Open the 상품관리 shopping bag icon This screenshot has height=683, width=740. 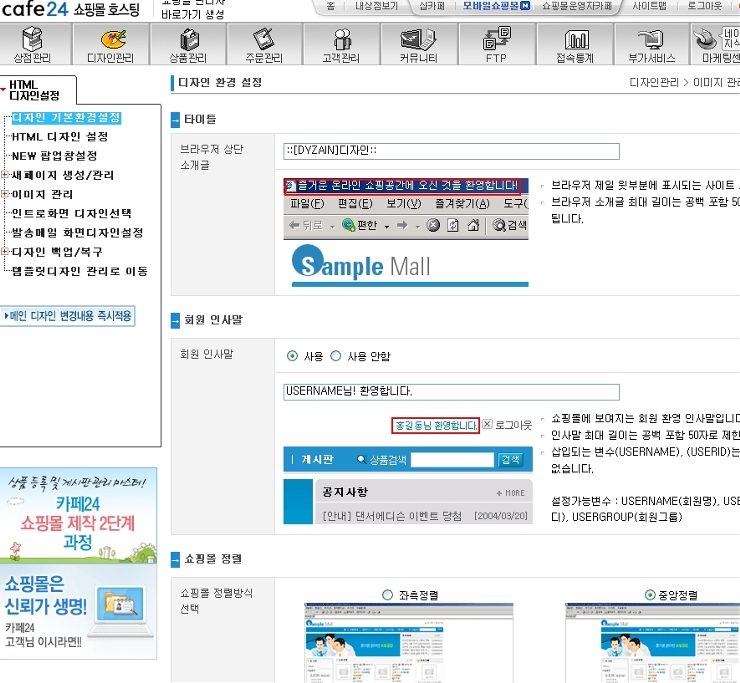point(188,44)
